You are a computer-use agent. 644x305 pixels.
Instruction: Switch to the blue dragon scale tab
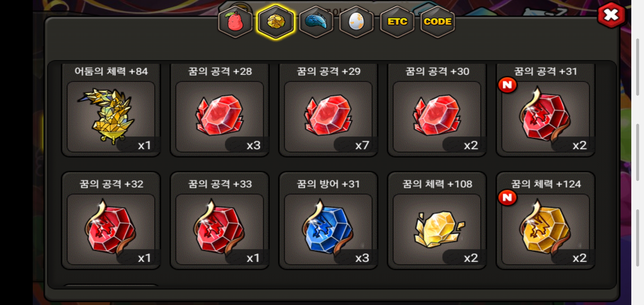coord(316,22)
